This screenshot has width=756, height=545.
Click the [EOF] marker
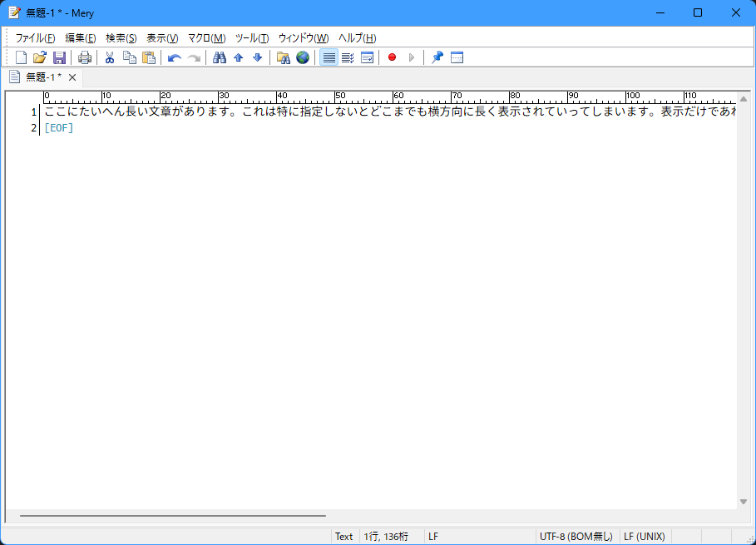59,128
